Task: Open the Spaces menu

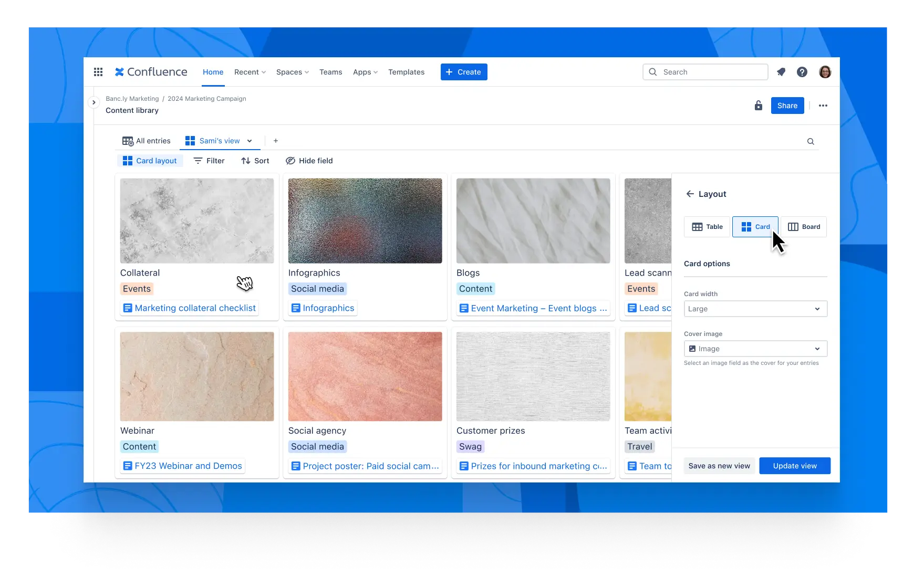Action: (x=292, y=72)
